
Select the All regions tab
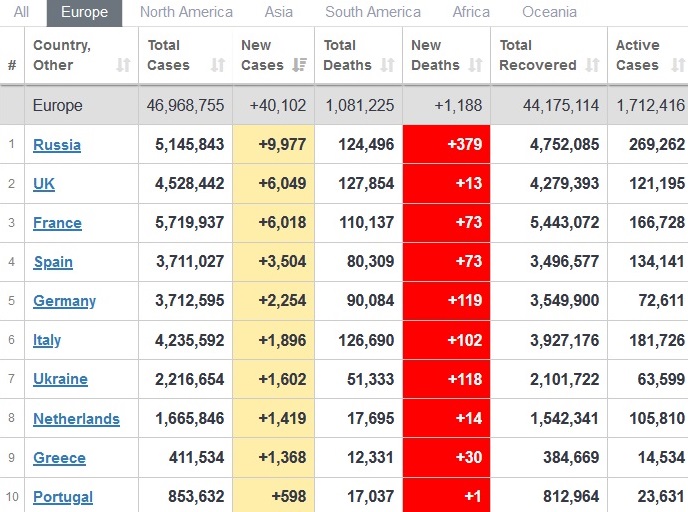[22, 12]
